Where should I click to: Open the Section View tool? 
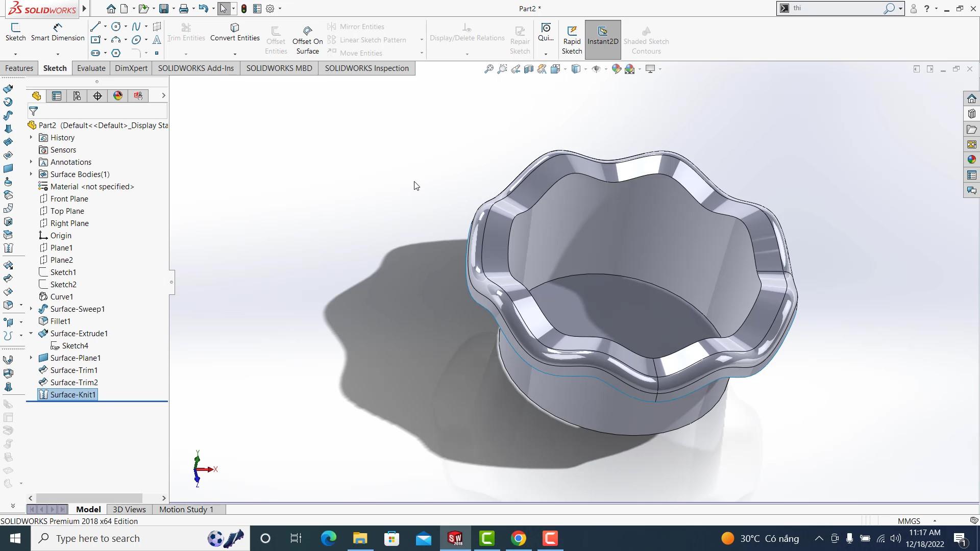click(x=529, y=69)
